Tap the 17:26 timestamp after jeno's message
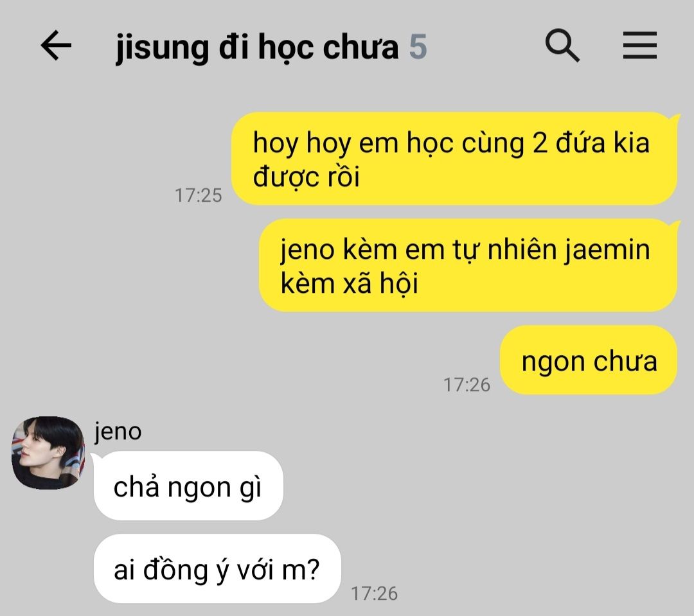The image size is (694, 616). [375, 594]
